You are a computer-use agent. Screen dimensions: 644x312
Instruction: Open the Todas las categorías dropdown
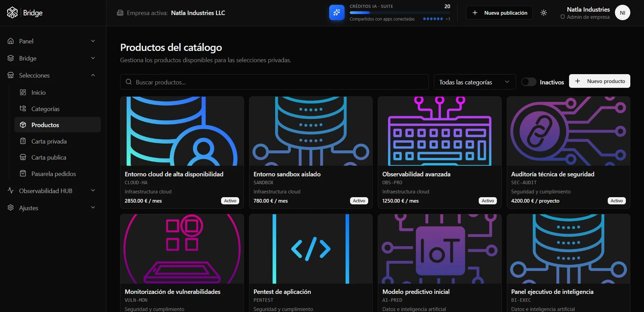coord(475,82)
